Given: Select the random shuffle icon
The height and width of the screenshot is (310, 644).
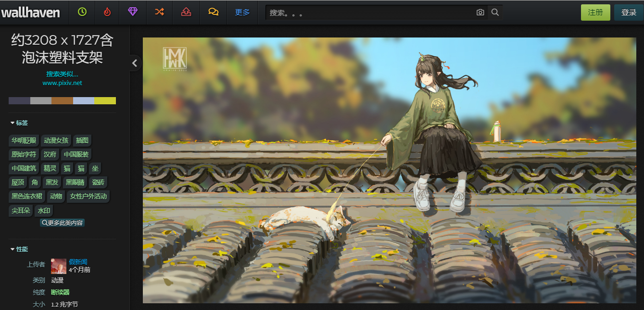Looking at the screenshot, I should [x=159, y=12].
